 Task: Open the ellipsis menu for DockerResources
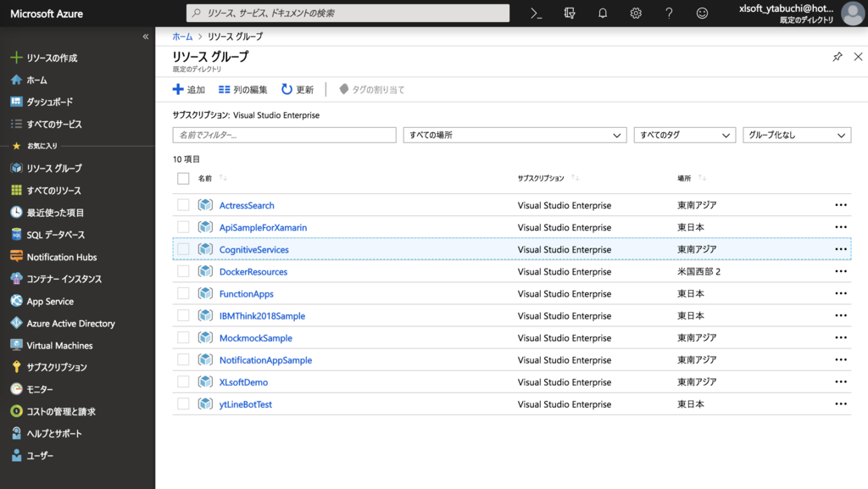(x=841, y=271)
